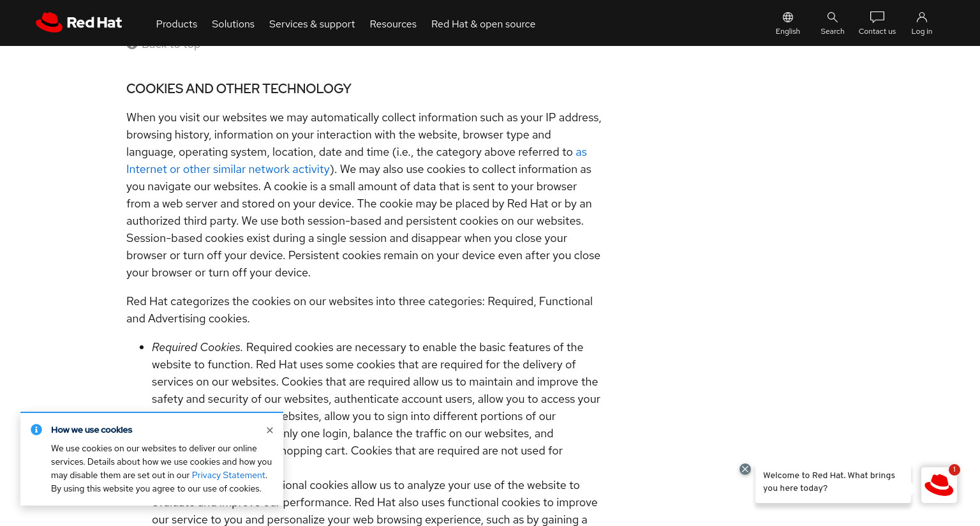The height and width of the screenshot is (526, 980).
Task: Follow 'Internet or other similar network activity' link
Action: 228,169
